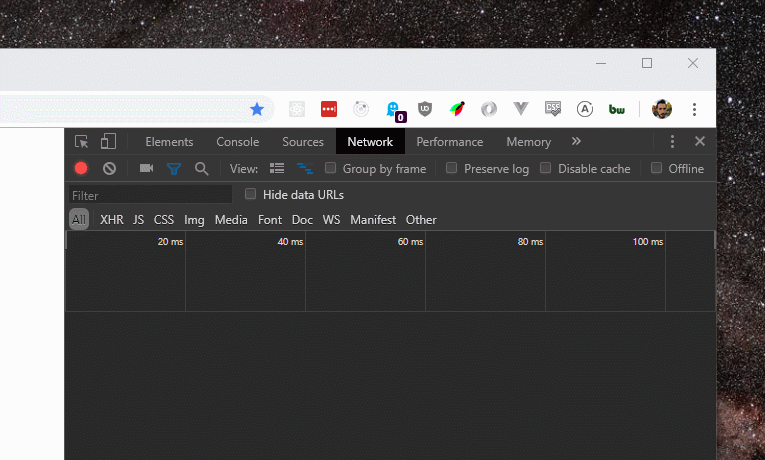Filter requests by XHR

coord(112,220)
